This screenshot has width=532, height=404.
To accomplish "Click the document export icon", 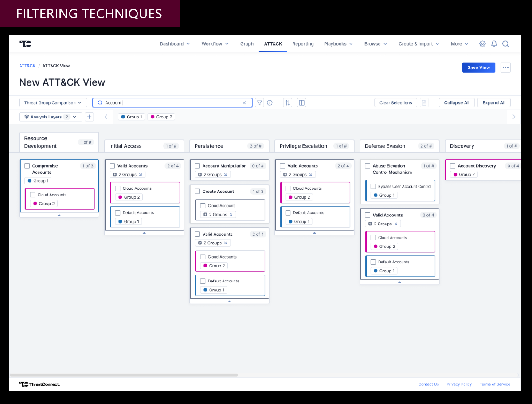I will [424, 103].
